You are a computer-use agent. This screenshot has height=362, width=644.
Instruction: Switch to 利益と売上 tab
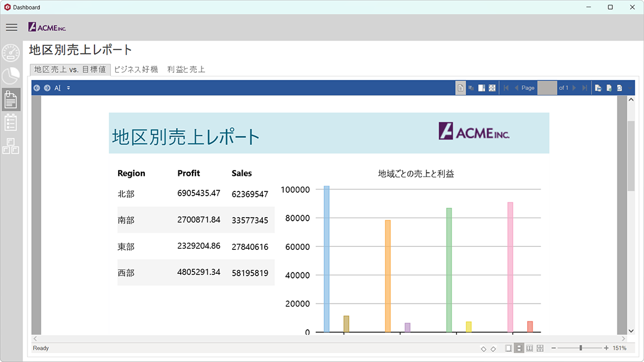click(186, 69)
